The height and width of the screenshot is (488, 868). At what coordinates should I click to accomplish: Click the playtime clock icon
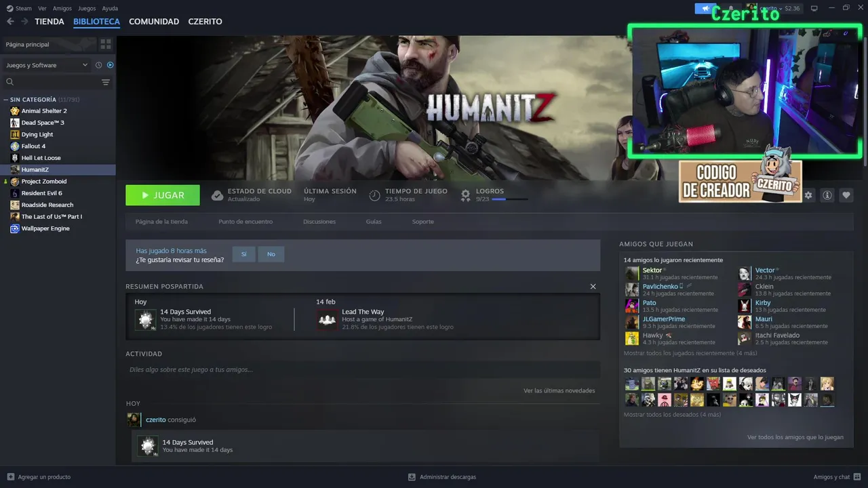[x=374, y=195]
